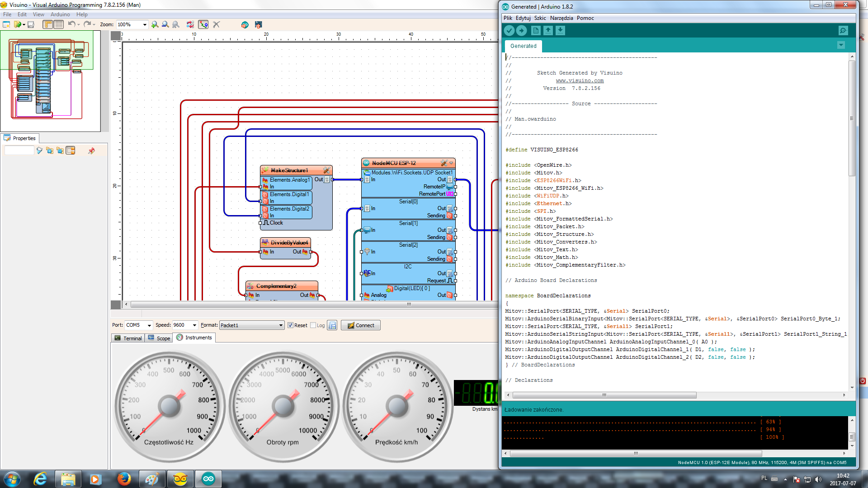868x488 pixels.
Task: Click the Send to Arduino IDE icon
Action: 245,24
